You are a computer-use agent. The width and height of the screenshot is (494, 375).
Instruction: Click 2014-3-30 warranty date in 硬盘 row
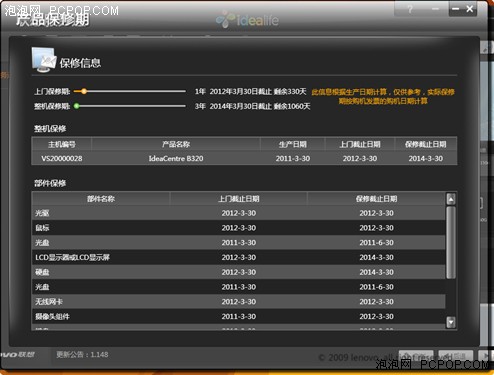pos(376,272)
